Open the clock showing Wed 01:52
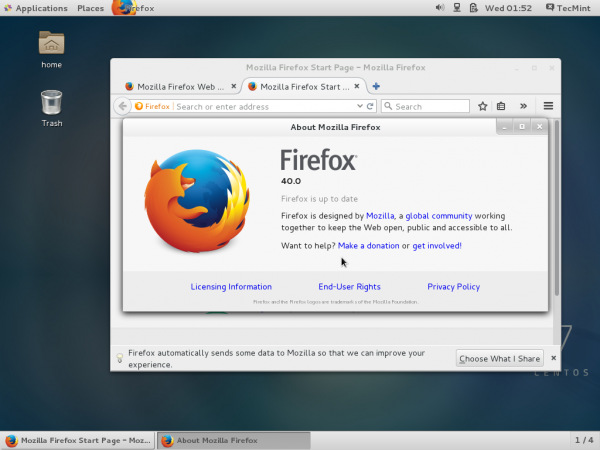This screenshot has width=600, height=450. (x=508, y=8)
